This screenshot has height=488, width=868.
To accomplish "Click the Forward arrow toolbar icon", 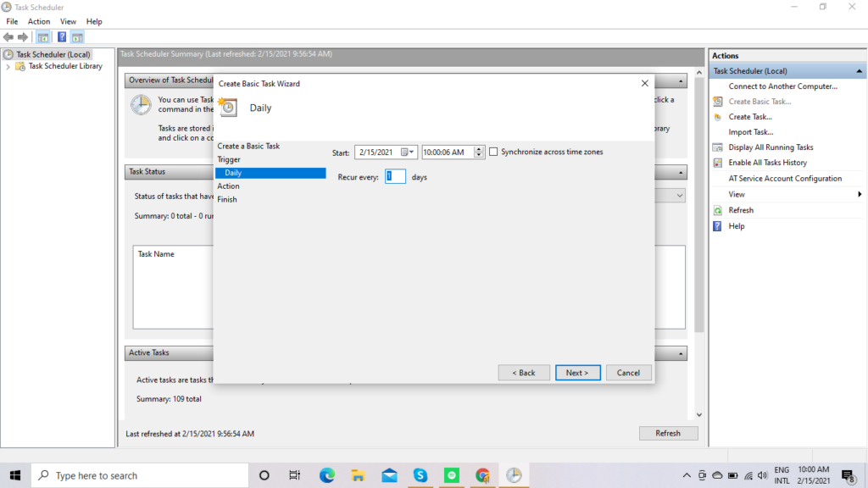I will [x=23, y=37].
